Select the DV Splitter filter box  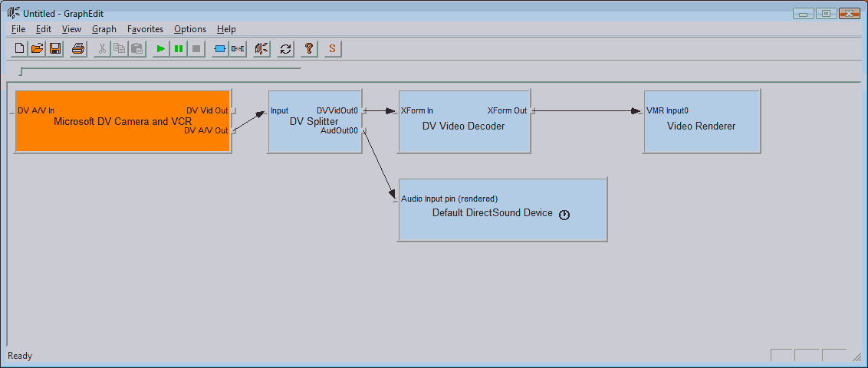click(314, 121)
